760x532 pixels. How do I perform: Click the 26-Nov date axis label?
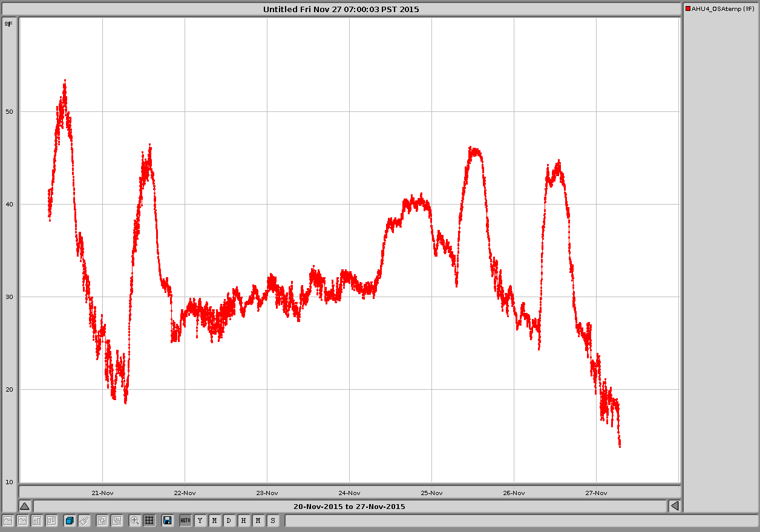[514, 493]
